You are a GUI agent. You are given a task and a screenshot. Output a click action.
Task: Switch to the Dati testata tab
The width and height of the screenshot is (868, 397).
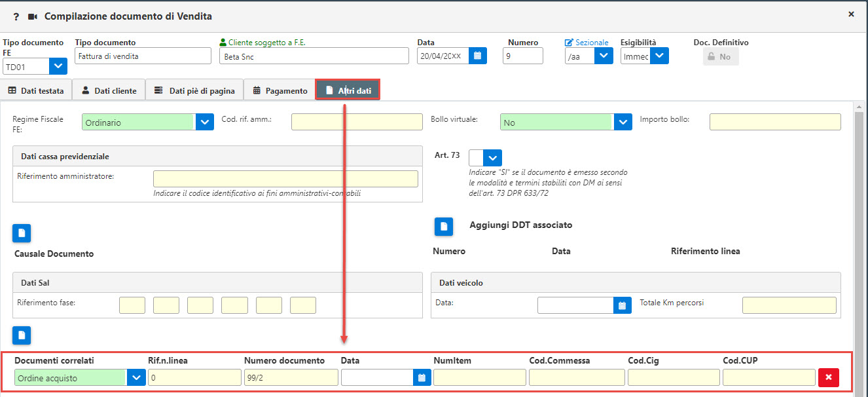click(x=36, y=90)
